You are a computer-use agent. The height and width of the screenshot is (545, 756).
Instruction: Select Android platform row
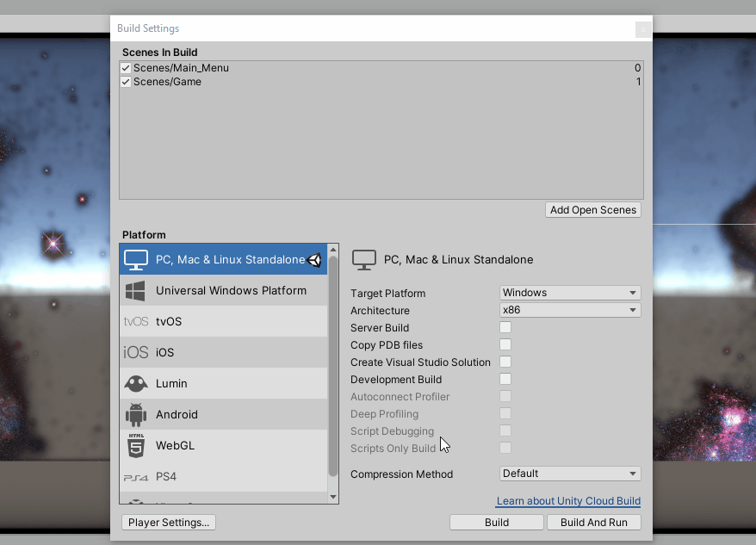click(223, 414)
